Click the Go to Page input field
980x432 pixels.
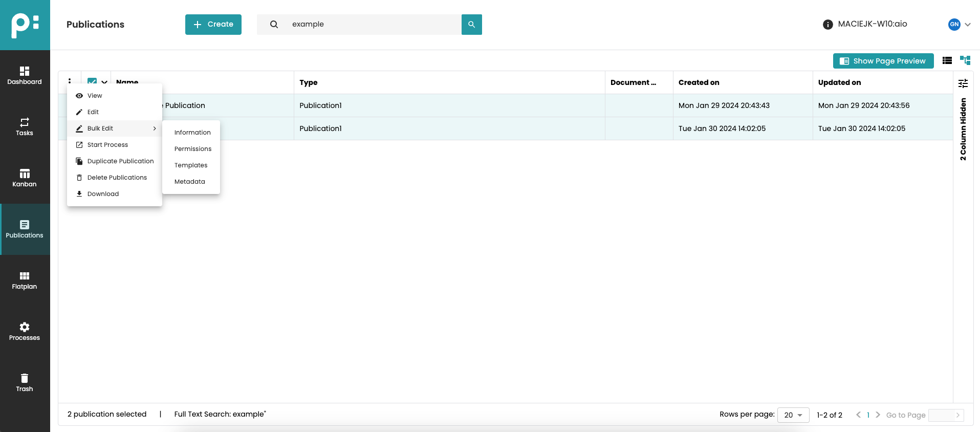[x=942, y=415]
